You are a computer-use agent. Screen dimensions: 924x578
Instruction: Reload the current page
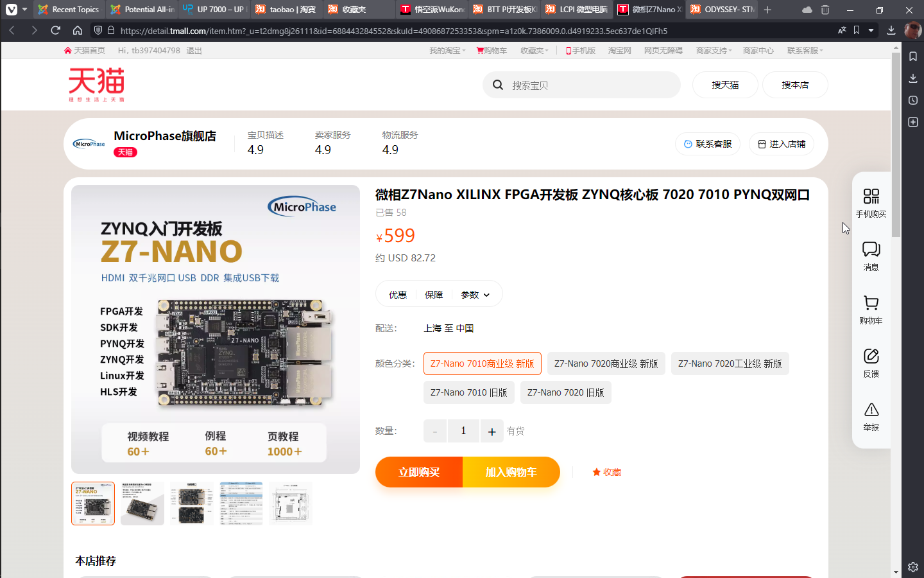point(56,30)
